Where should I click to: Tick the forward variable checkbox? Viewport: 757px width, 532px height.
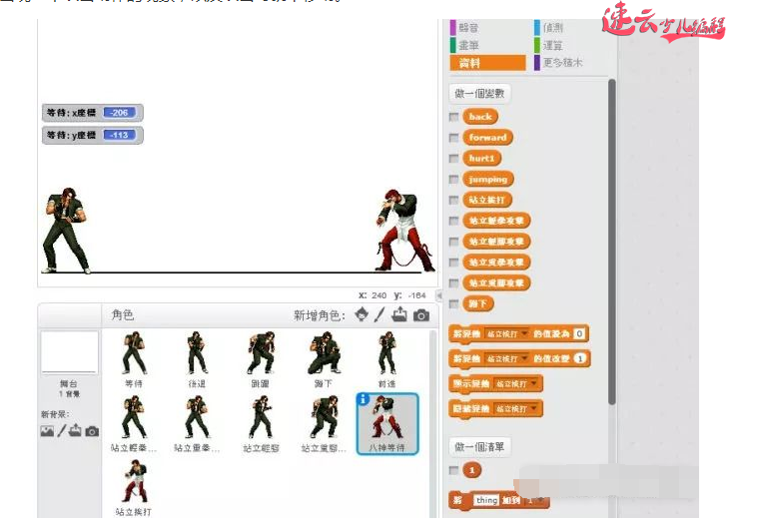454,138
